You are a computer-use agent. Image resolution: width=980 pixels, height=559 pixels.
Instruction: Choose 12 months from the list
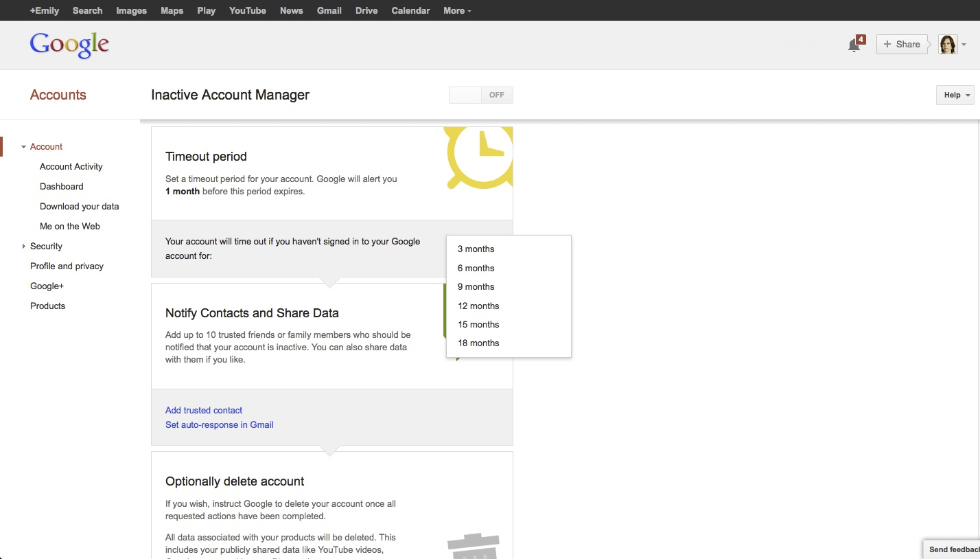(478, 306)
